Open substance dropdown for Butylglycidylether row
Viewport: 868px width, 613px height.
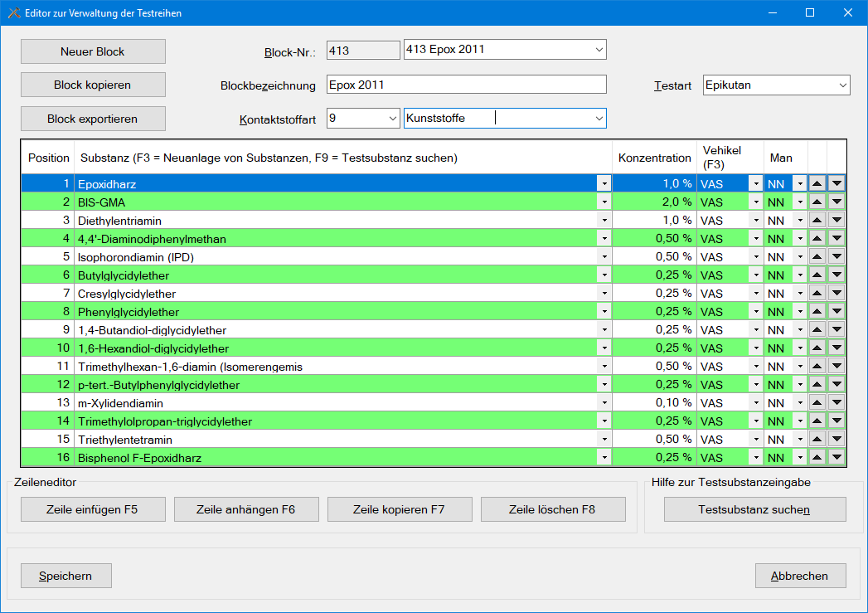pyautogui.click(x=604, y=275)
